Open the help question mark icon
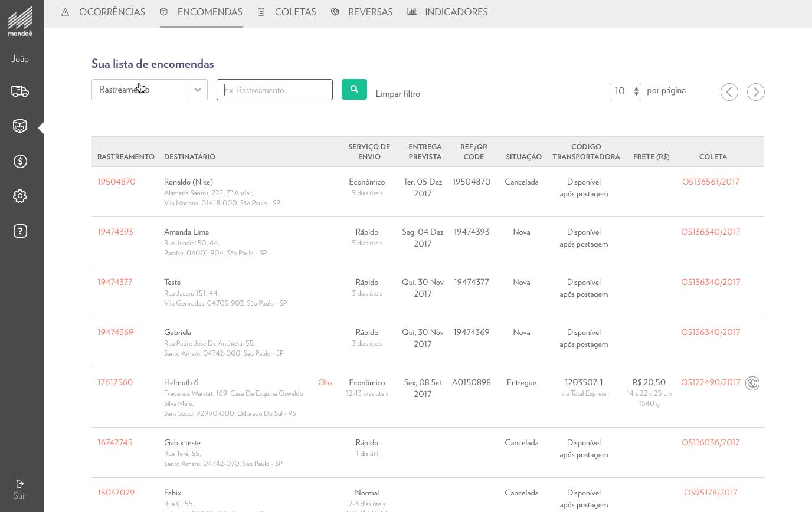 click(x=20, y=231)
